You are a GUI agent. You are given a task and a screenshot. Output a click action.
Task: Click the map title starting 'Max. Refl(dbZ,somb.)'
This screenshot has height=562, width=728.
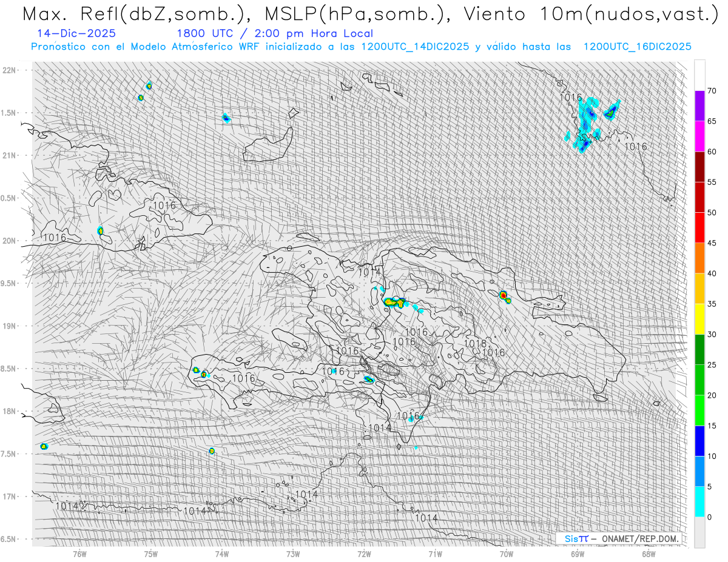pyautogui.click(x=371, y=14)
